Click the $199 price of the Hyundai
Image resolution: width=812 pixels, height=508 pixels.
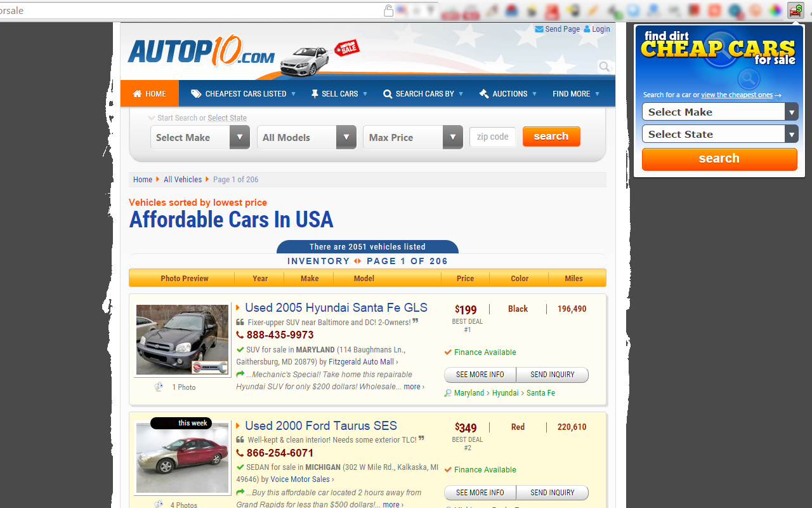466,310
